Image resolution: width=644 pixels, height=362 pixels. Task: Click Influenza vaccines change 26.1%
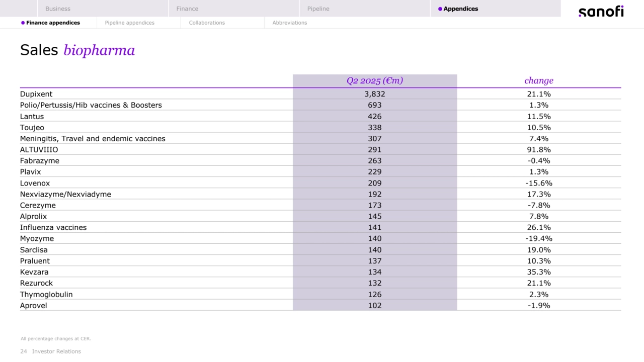tap(538, 227)
